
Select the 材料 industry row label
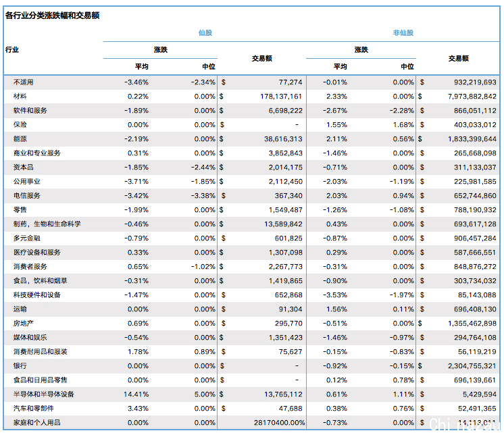point(20,97)
